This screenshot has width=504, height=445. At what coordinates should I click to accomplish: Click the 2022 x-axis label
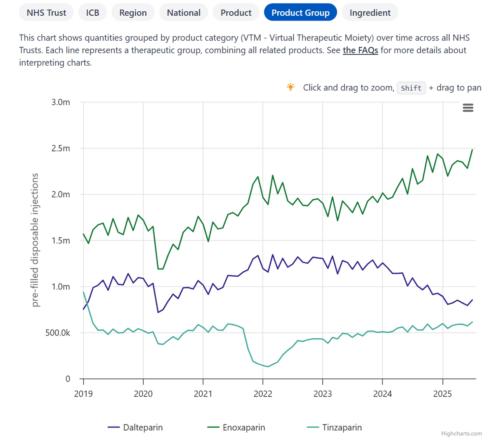263,393
